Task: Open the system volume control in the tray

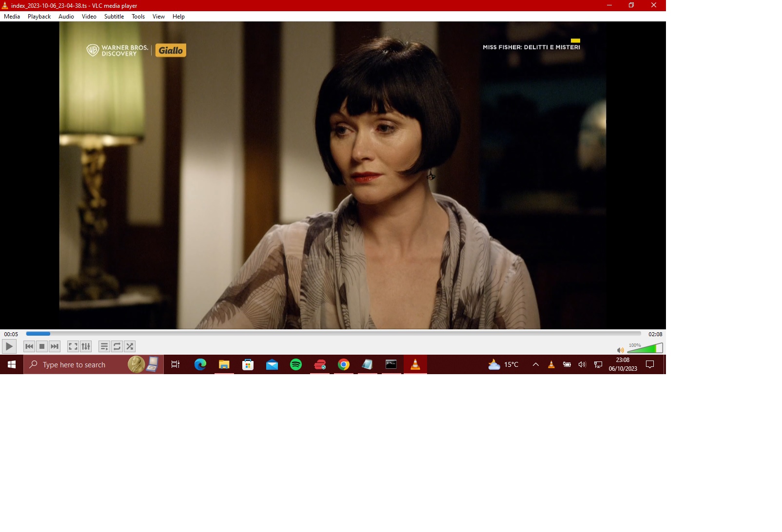Action: pos(582,364)
